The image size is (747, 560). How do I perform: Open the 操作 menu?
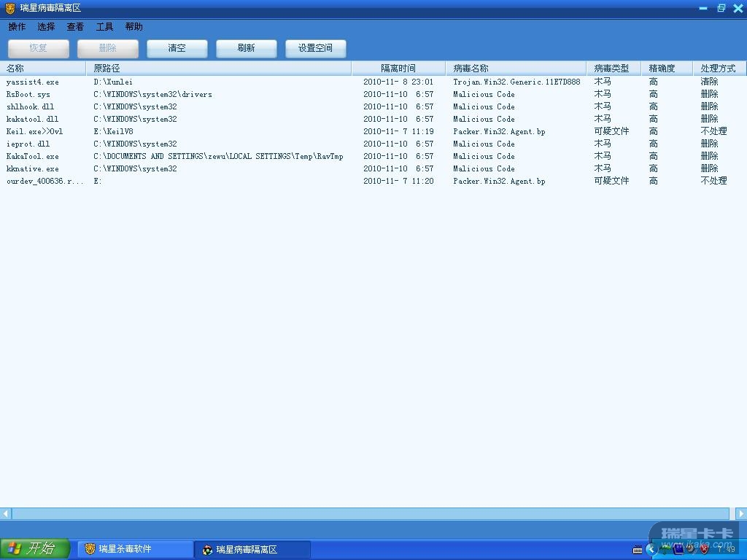17,27
